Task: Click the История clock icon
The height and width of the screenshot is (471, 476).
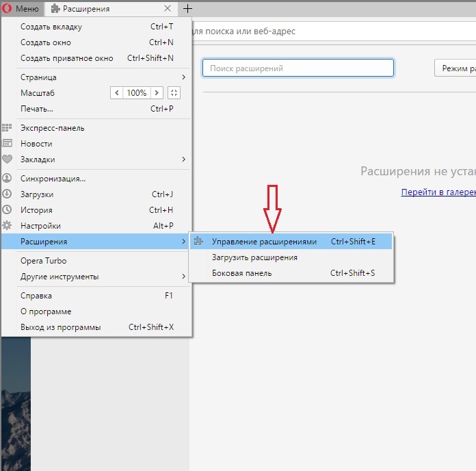Action: 7,209
